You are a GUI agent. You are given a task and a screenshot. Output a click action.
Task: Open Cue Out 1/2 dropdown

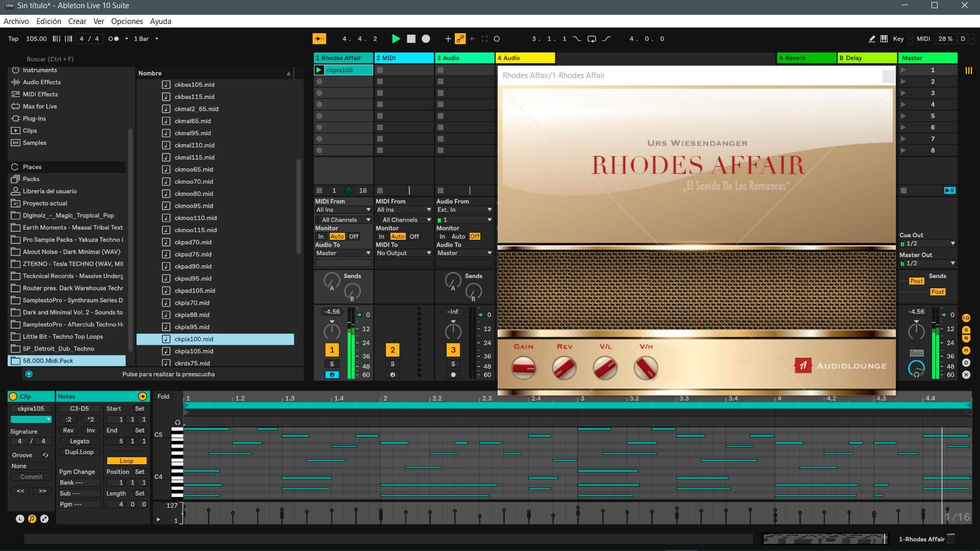927,244
